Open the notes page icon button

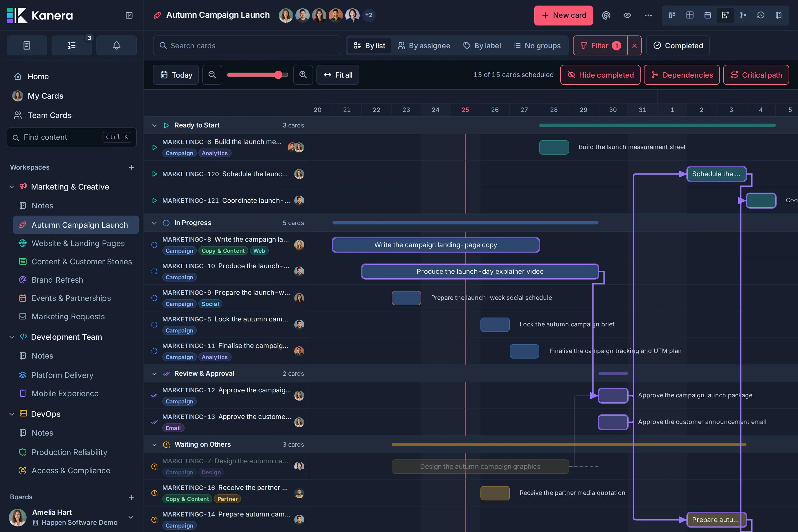[x=27, y=45]
